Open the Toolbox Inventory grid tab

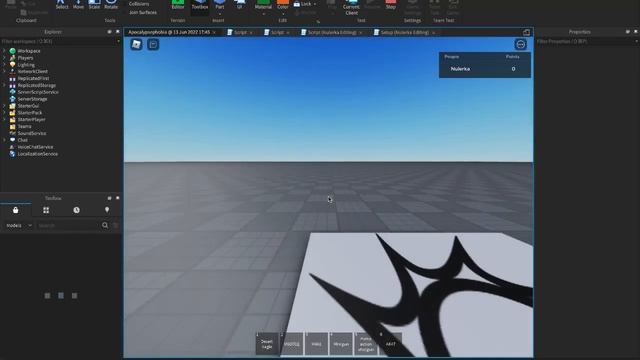[x=46, y=210]
